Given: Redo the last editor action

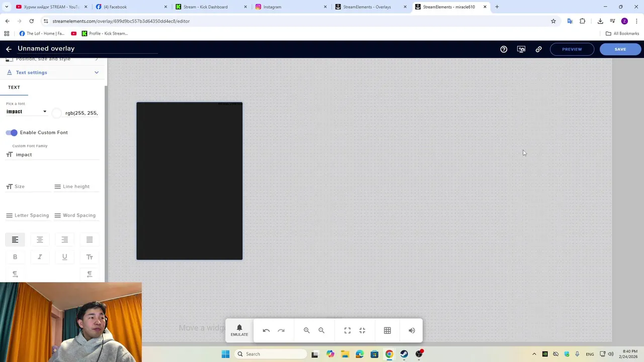Looking at the screenshot, I should [x=281, y=330].
